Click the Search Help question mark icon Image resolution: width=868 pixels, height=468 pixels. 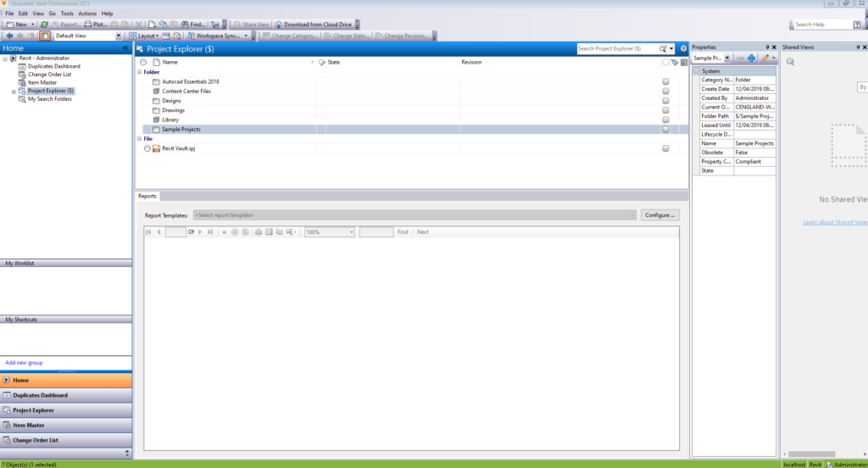(857, 25)
